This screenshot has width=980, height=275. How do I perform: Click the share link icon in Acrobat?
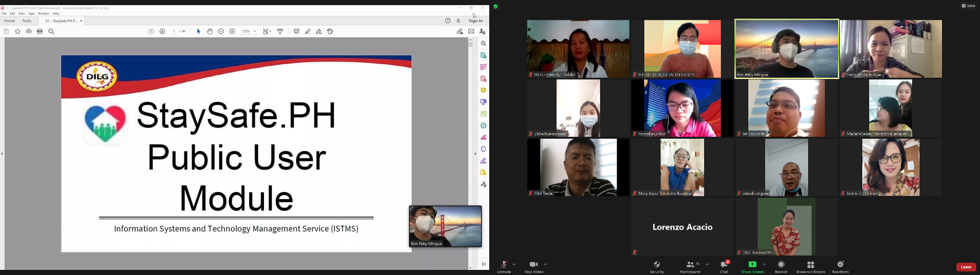[460, 32]
